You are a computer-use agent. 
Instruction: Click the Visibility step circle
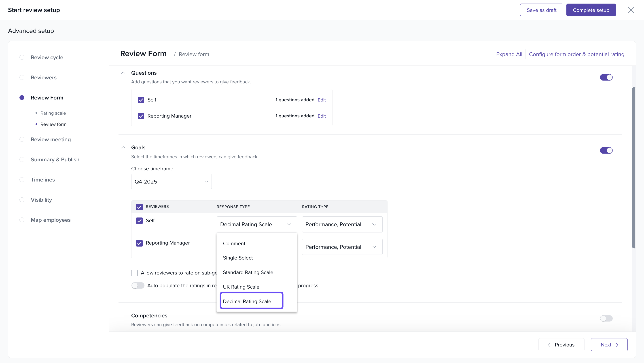(x=22, y=200)
